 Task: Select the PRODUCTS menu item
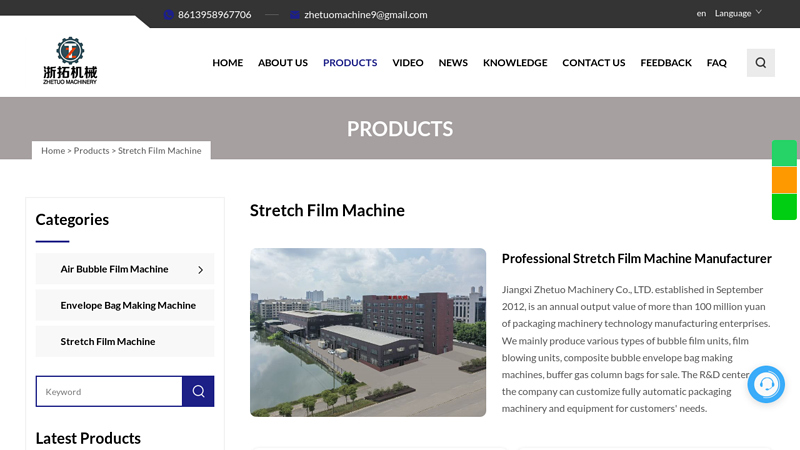click(x=350, y=63)
